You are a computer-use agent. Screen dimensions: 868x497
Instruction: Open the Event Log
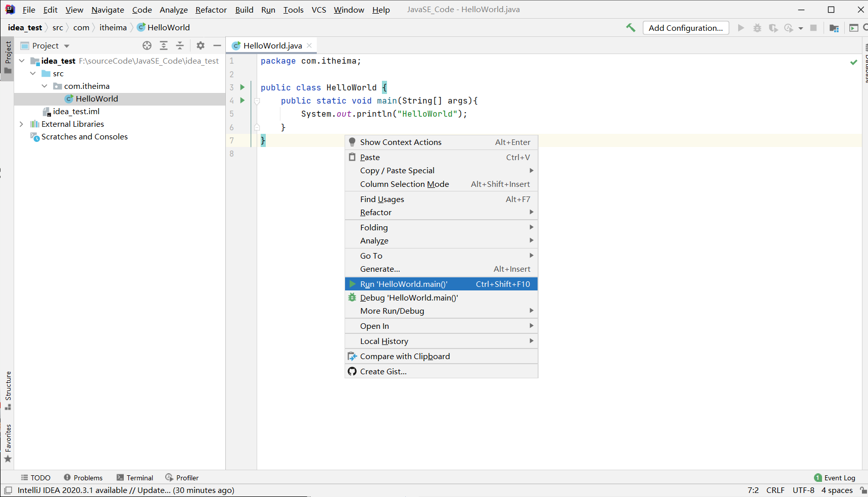(835, 478)
